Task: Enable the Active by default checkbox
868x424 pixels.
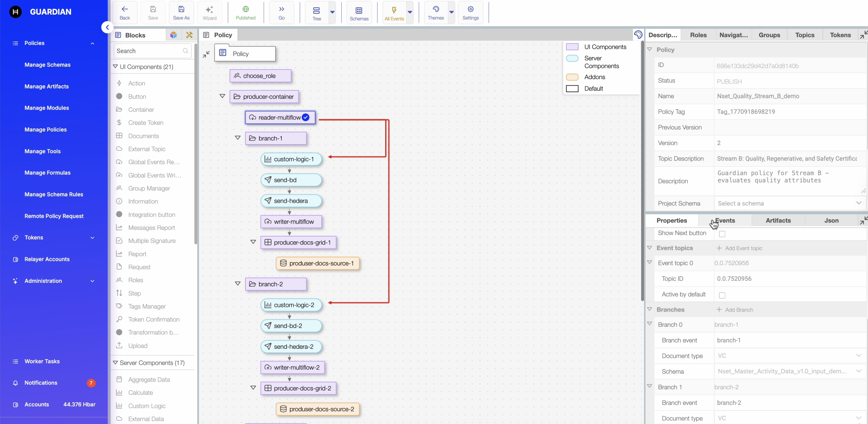Action: click(722, 295)
